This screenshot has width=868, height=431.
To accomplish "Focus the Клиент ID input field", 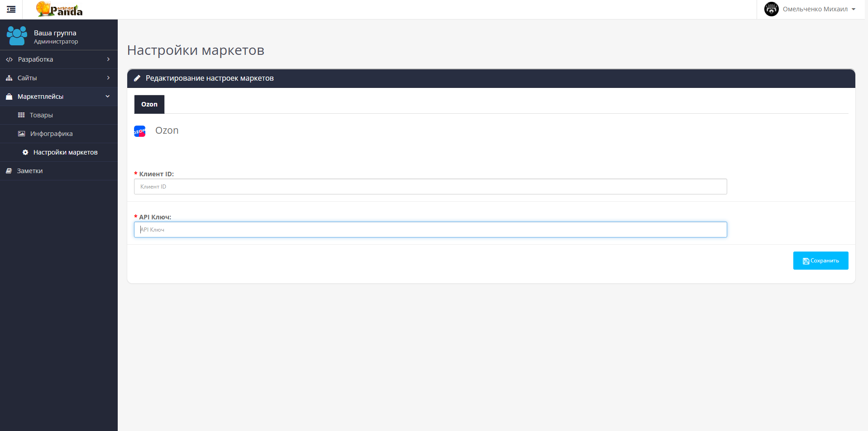I will click(431, 187).
